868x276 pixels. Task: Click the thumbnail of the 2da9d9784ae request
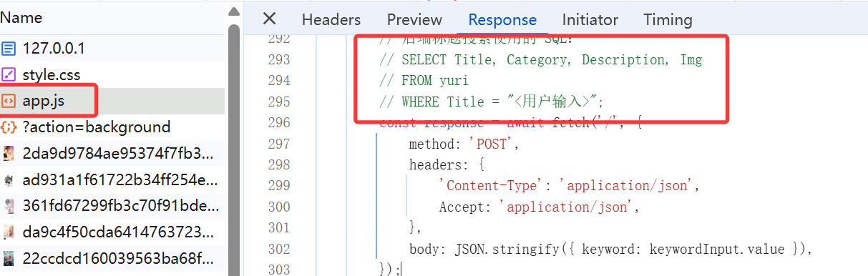click(x=9, y=153)
